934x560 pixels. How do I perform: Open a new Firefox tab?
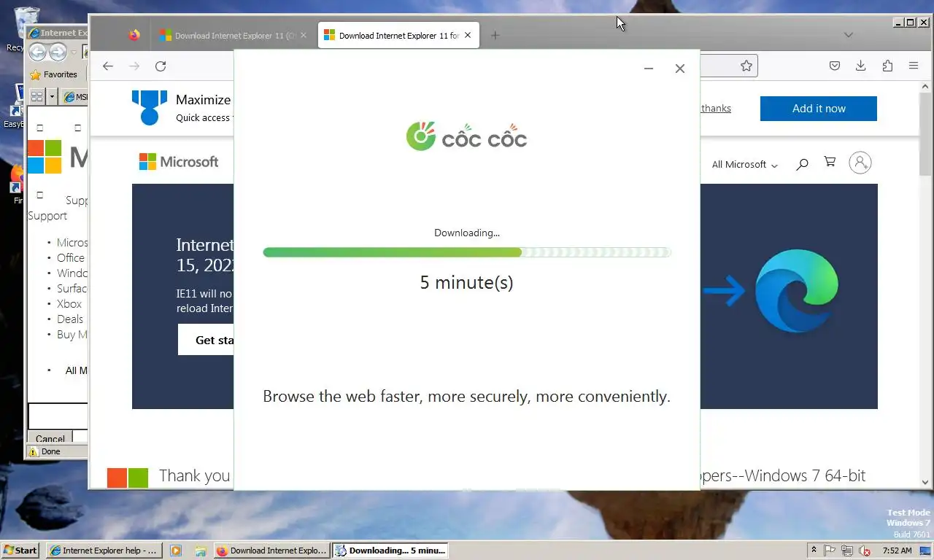point(495,35)
